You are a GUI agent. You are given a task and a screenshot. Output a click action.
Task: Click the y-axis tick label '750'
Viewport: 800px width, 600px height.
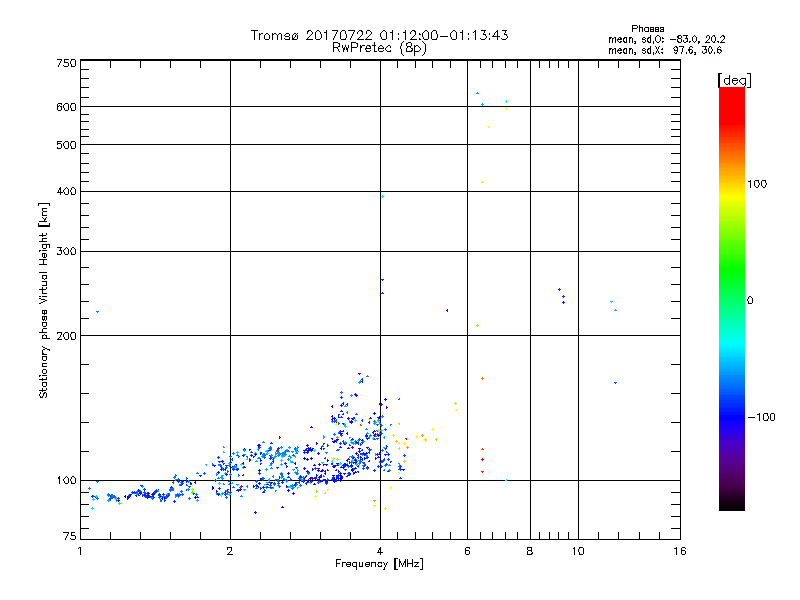tap(66, 63)
